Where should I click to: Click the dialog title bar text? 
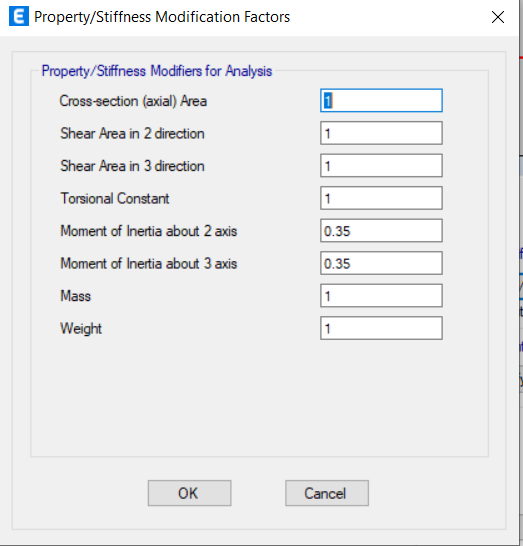(162, 17)
